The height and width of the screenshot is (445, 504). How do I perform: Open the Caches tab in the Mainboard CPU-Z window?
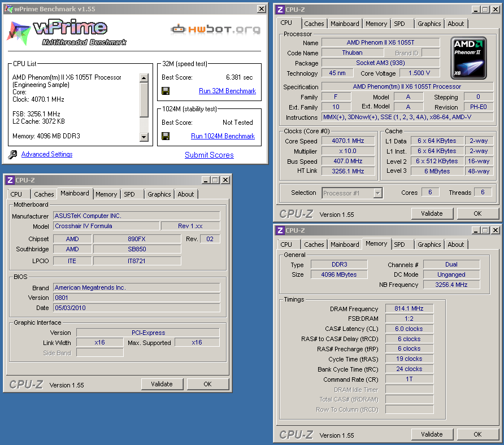coord(44,194)
